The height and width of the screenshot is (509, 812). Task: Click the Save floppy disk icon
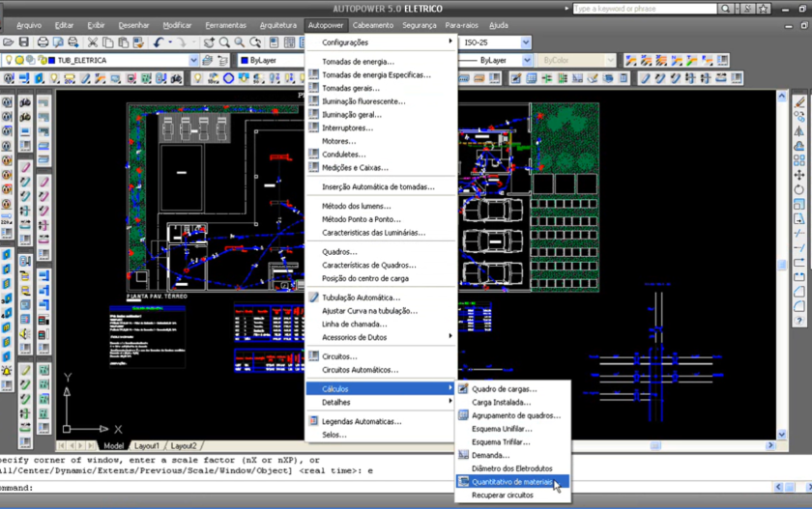pos(24,42)
